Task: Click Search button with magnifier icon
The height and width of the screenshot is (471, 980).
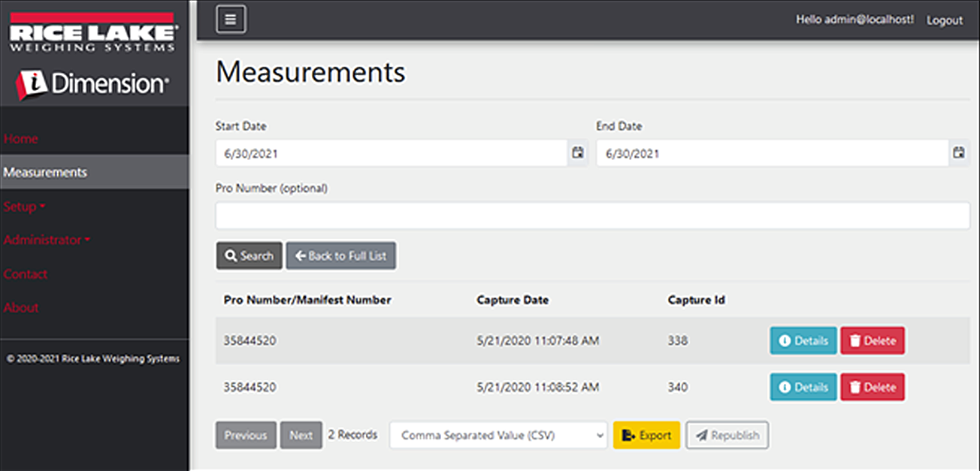Action: click(x=249, y=255)
